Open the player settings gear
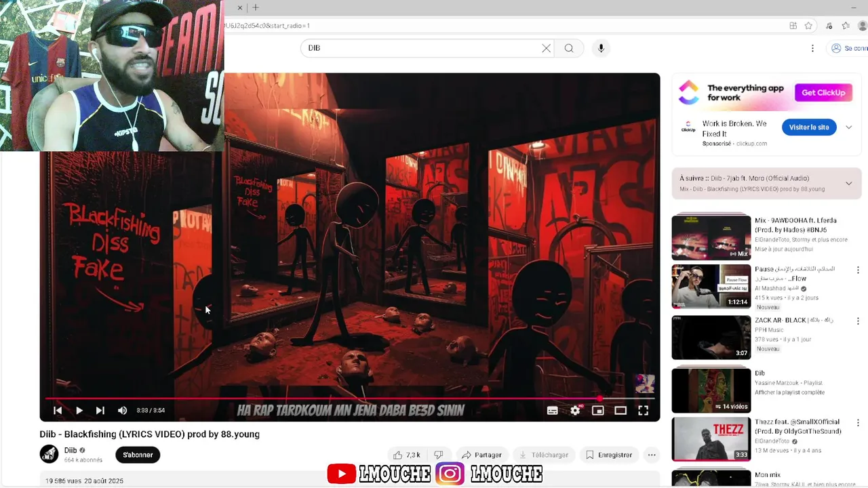 pos(575,410)
